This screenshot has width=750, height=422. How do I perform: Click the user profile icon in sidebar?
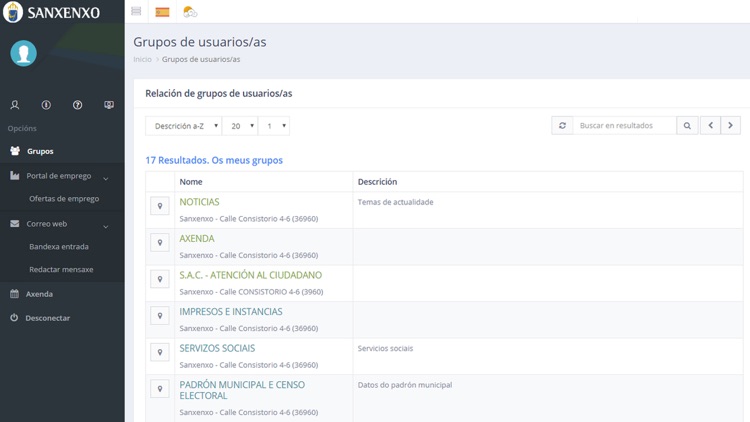point(15,105)
